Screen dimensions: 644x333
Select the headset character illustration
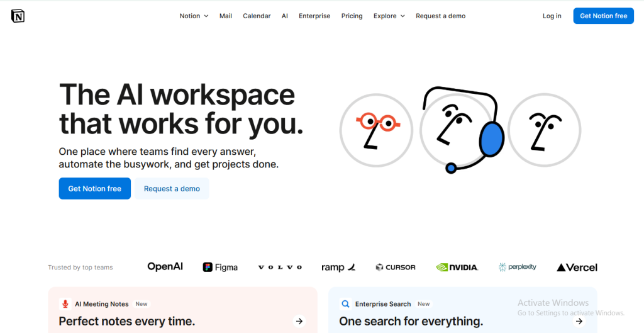coord(462,129)
